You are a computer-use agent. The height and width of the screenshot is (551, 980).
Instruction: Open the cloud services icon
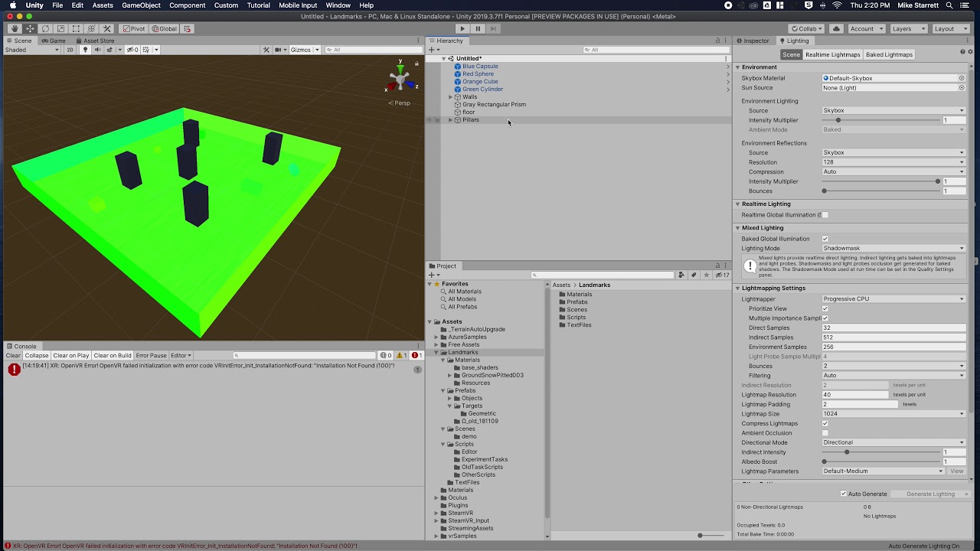click(837, 29)
